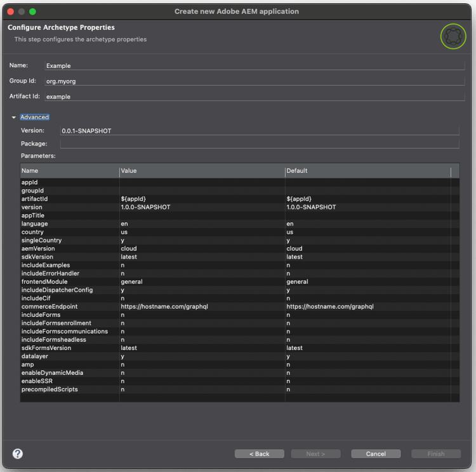
Task: Click the sdkFormsVersion value 'latest'
Action: pyautogui.click(x=202, y=348)
